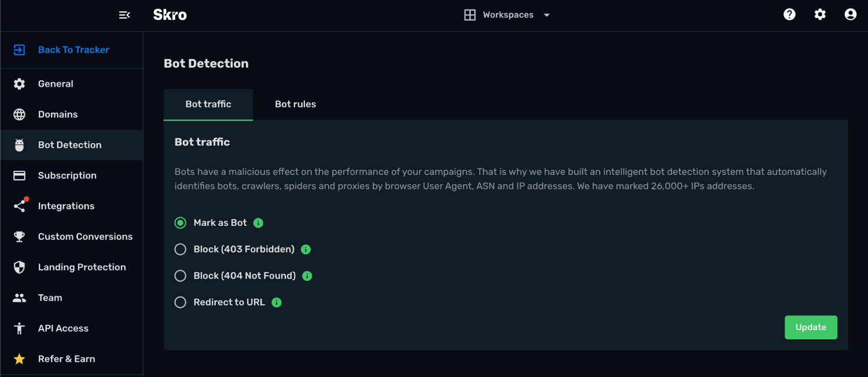The height and width of the screenshot is (377, 868).
Task: Click the green Update button
Action: pyautogui.click(x=811, y=327)
